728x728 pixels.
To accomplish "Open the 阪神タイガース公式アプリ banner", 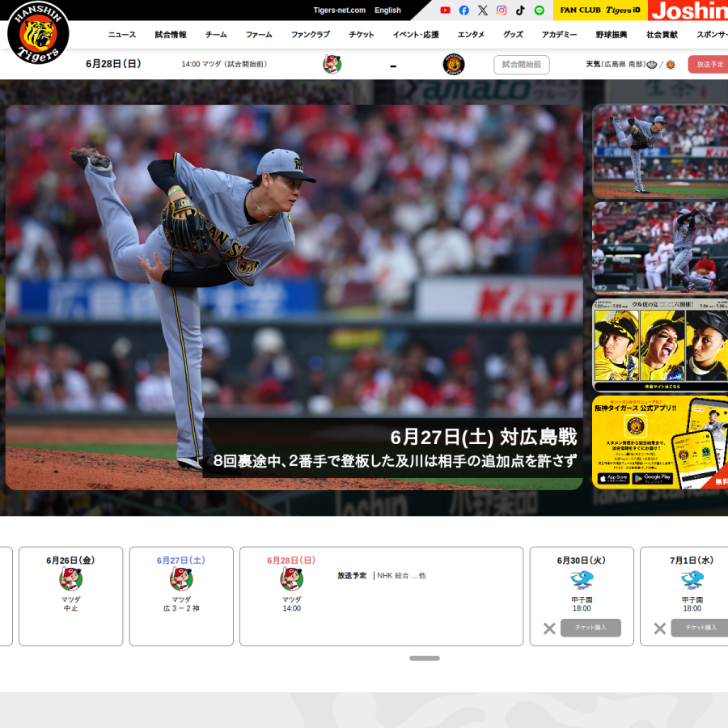I will pos(660,442).
